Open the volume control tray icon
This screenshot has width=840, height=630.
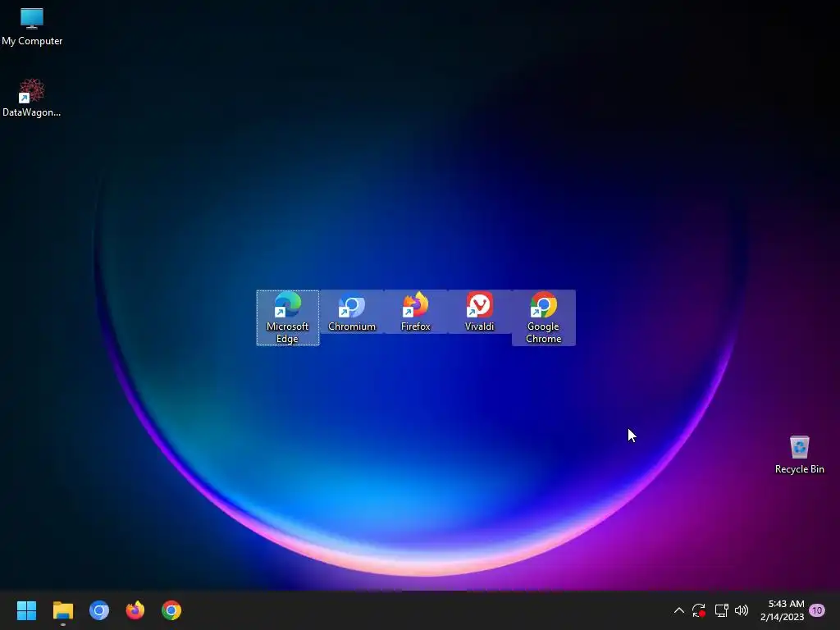pos(742,610)
